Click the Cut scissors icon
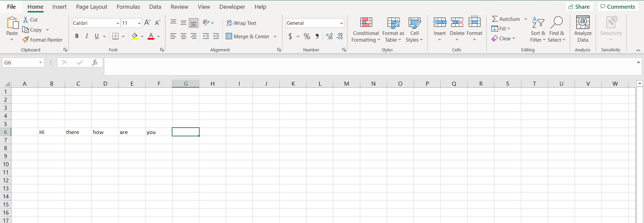644x223 pixels. click(26, 19)
